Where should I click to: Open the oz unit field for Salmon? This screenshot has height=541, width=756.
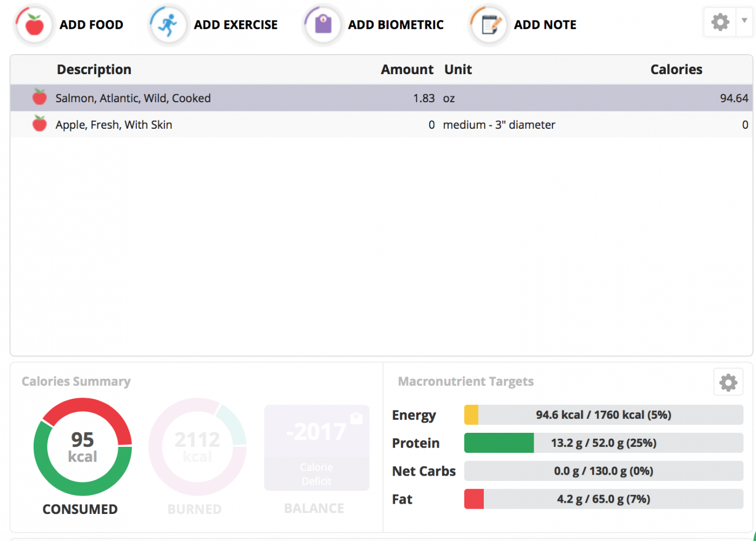(x=449, y=98)
